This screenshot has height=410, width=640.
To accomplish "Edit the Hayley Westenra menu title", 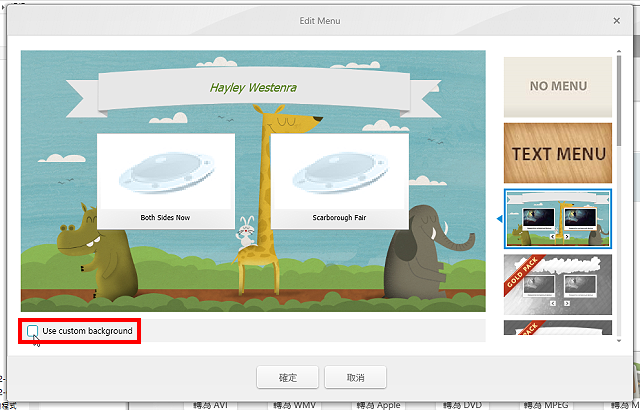I will click(x=253, y=88).
